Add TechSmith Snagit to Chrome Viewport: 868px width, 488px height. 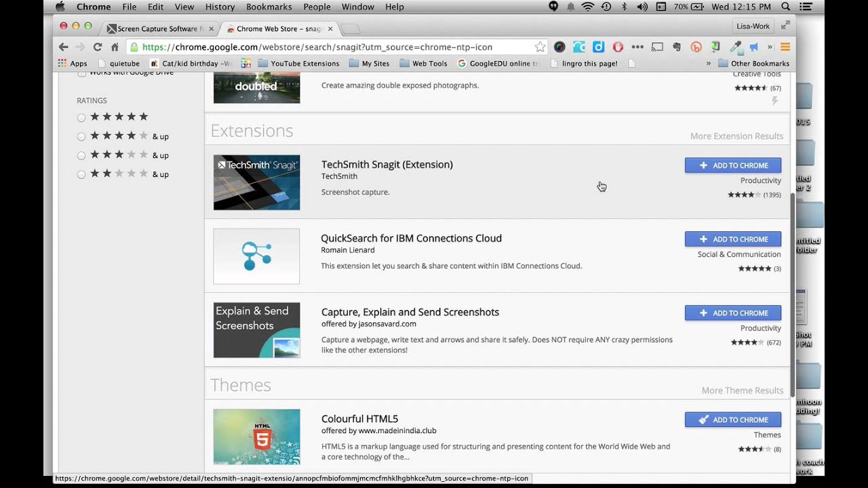732,165
